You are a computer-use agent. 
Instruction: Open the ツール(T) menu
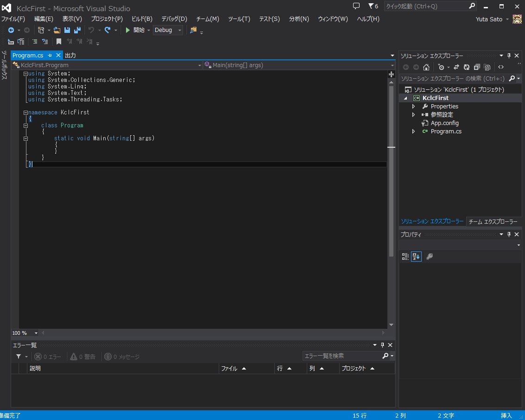239,19
